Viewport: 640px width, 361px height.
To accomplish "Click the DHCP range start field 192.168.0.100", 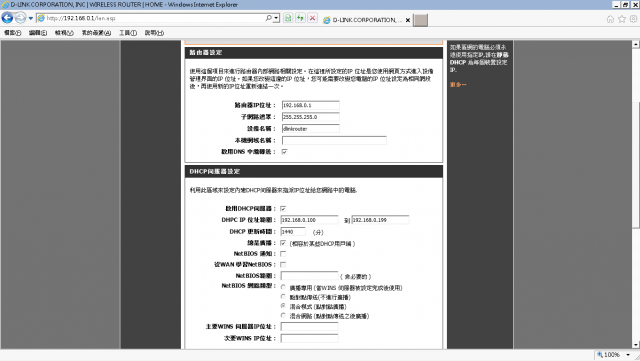I will click(309, 220).
